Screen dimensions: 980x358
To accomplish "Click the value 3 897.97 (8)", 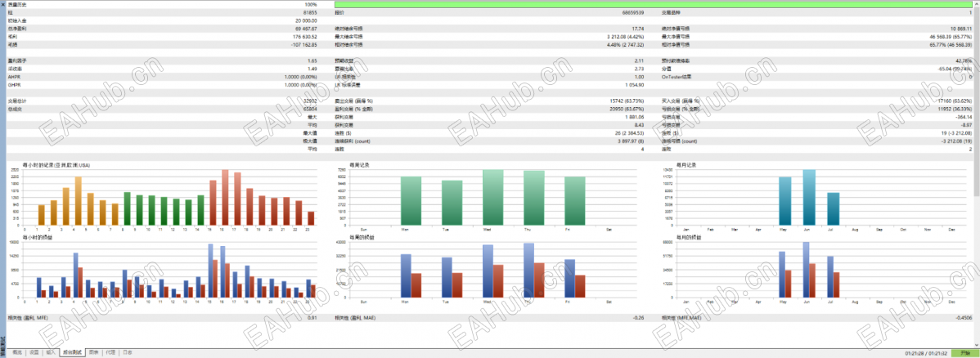I will click(632, 141).
